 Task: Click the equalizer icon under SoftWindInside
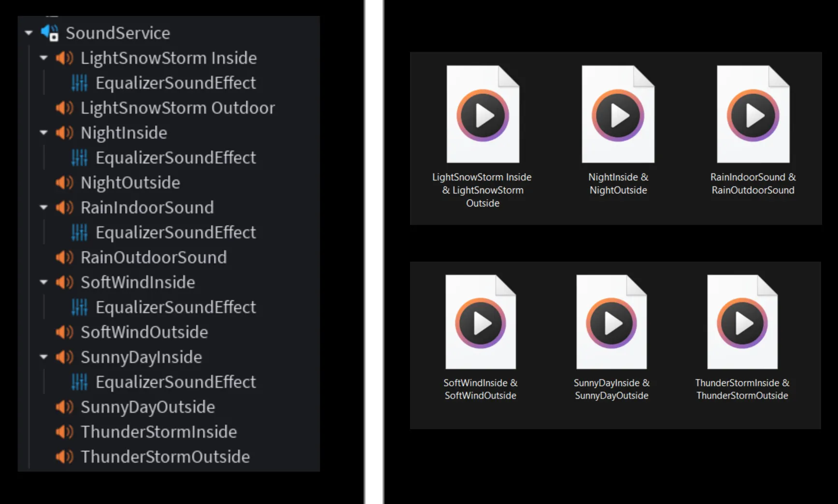pos(79,308)
